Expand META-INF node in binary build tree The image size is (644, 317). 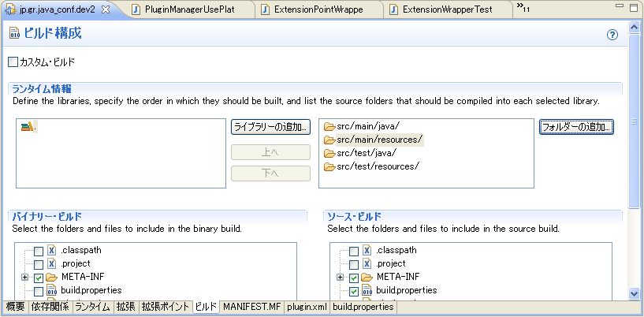(x=24, y=278)
